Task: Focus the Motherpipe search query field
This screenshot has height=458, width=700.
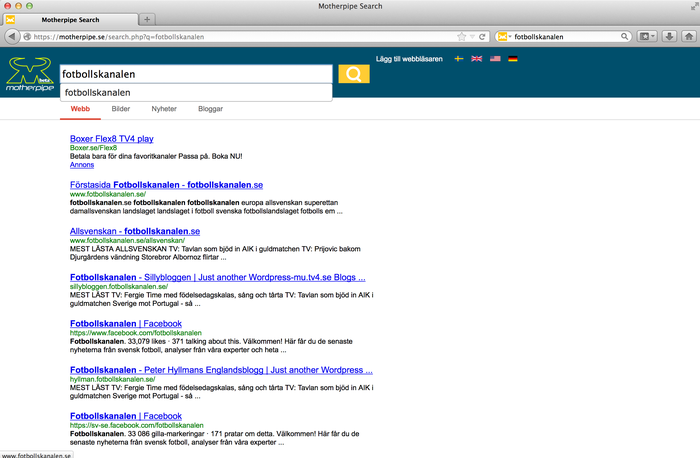Action: coord(196,74)
